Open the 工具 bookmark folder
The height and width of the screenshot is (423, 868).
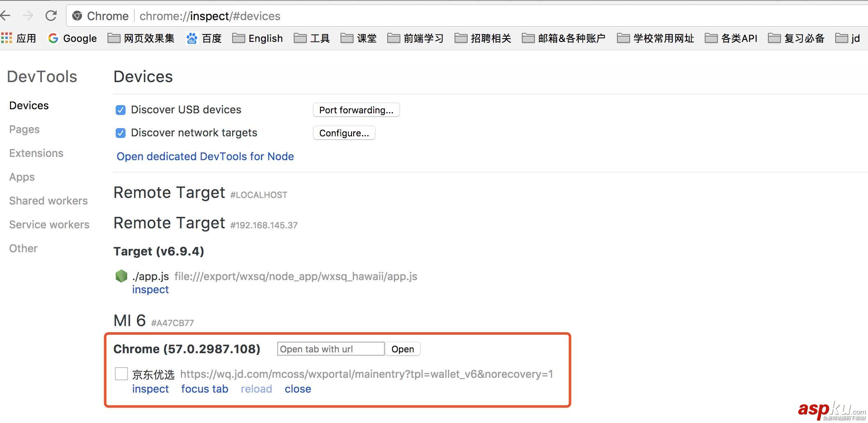[x=312, y=38]
